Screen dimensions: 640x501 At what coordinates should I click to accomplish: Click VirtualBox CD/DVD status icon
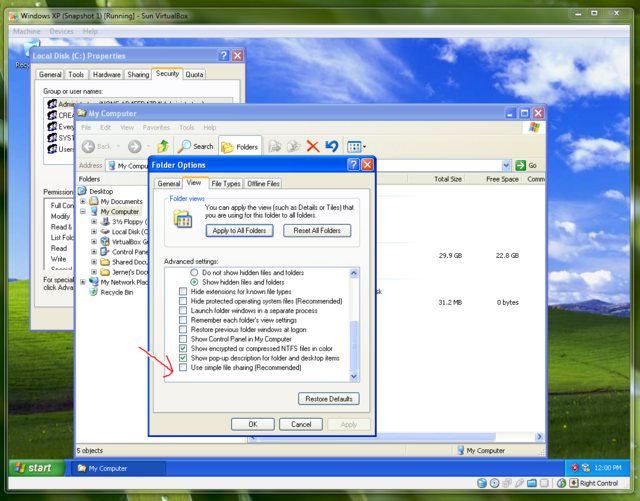[494, 483]
